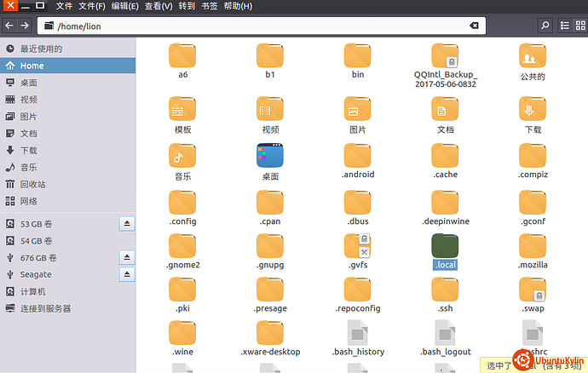Open the 编辑(E) menu
This screenshot has width=588, height=373.
[125, 6]
